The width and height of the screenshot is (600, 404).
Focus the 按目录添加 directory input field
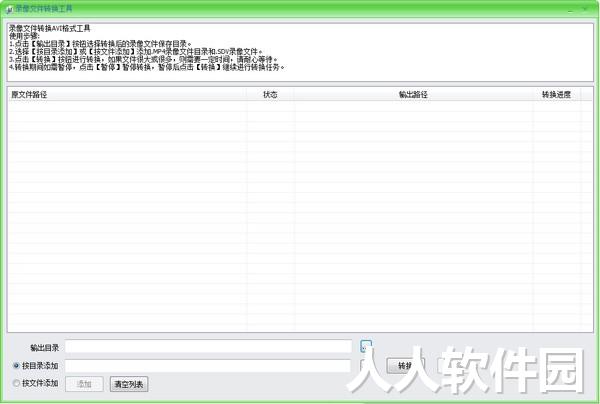point(208,366)
